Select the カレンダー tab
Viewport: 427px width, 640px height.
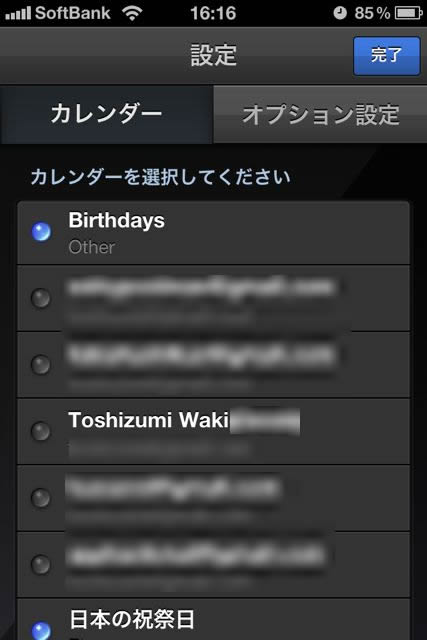tap(107, 114)
